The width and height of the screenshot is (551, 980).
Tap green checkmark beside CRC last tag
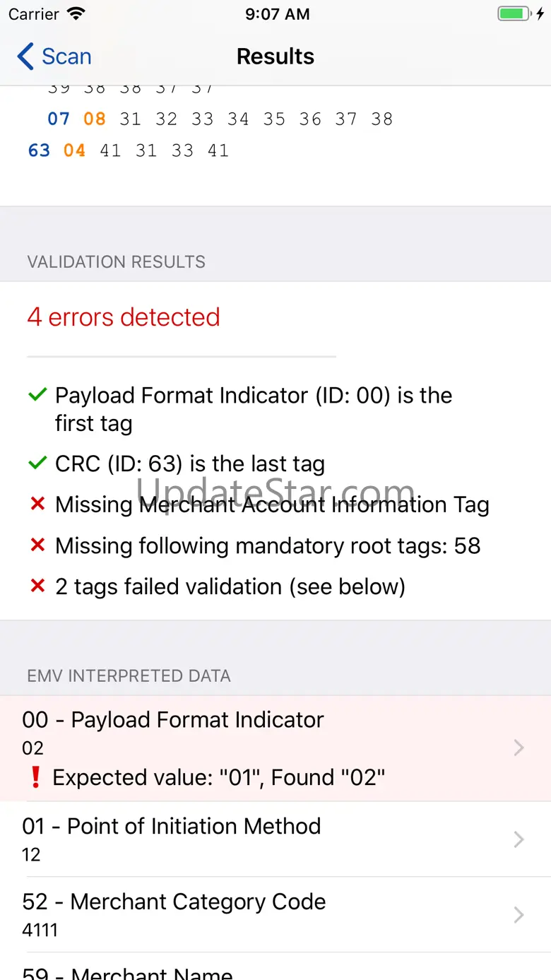[37, 464]
